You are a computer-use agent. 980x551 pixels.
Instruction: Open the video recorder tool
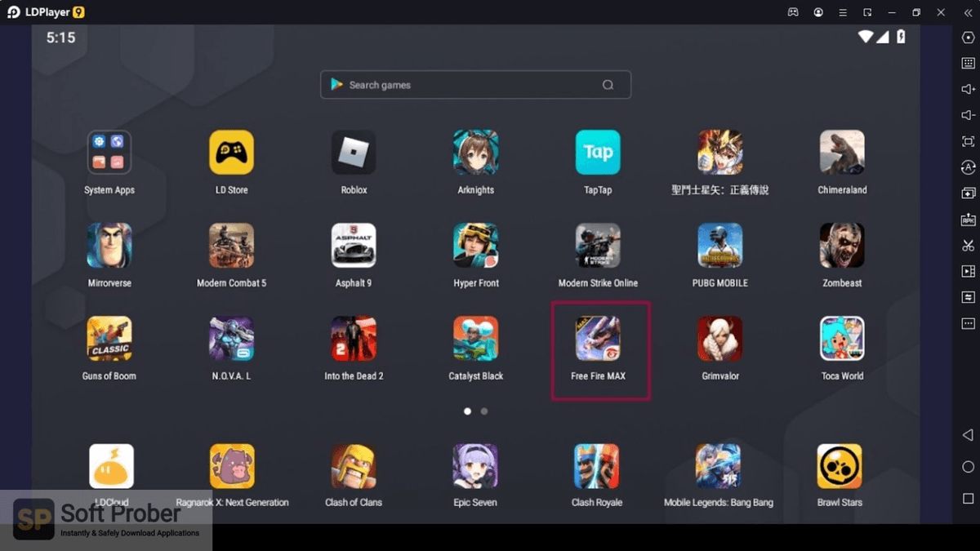(x=968, y=271)
